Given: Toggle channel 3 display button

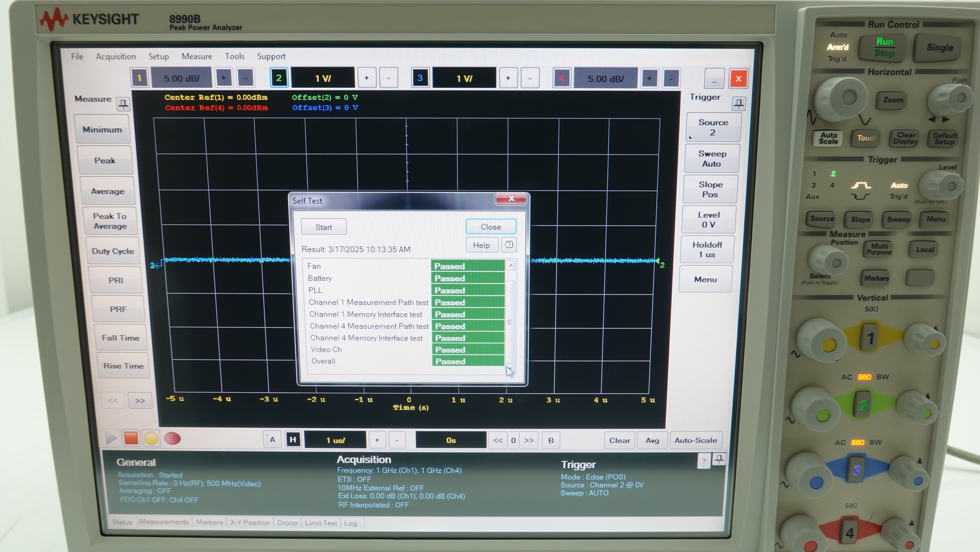Looking at the screenshot, I should (420, 78).
